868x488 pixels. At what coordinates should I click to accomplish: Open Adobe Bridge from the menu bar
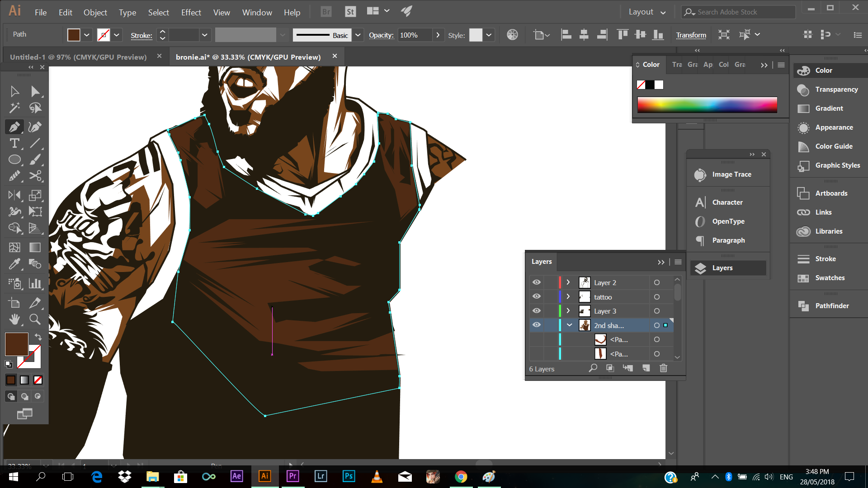click(x=326, y=12)
